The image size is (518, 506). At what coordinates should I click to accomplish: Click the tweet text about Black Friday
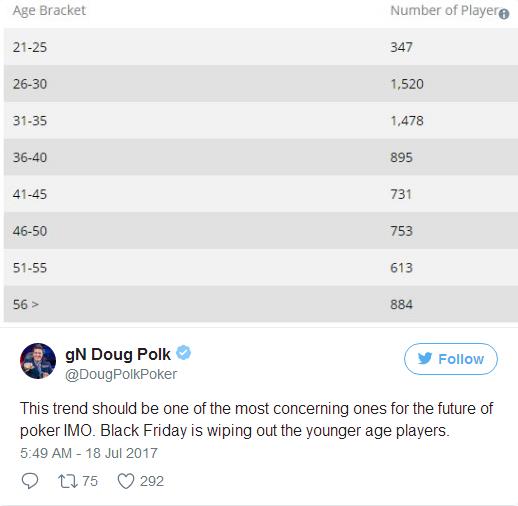point(257,419)
